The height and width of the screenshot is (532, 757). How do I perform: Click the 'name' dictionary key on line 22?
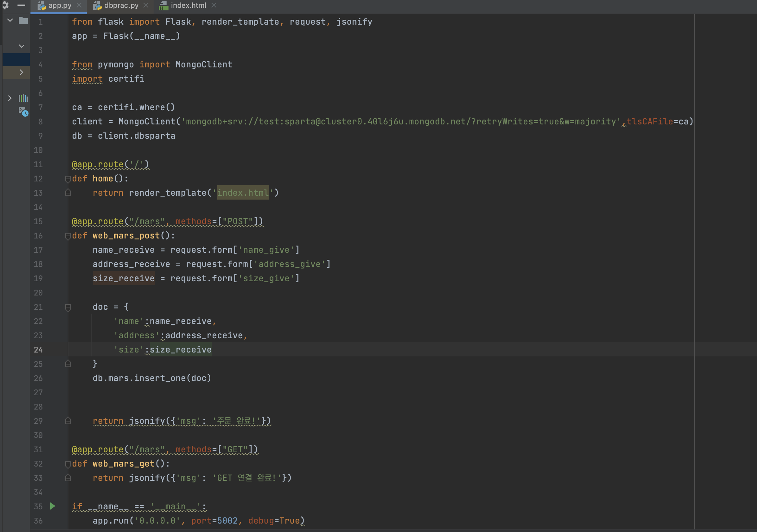click(129, 321)
